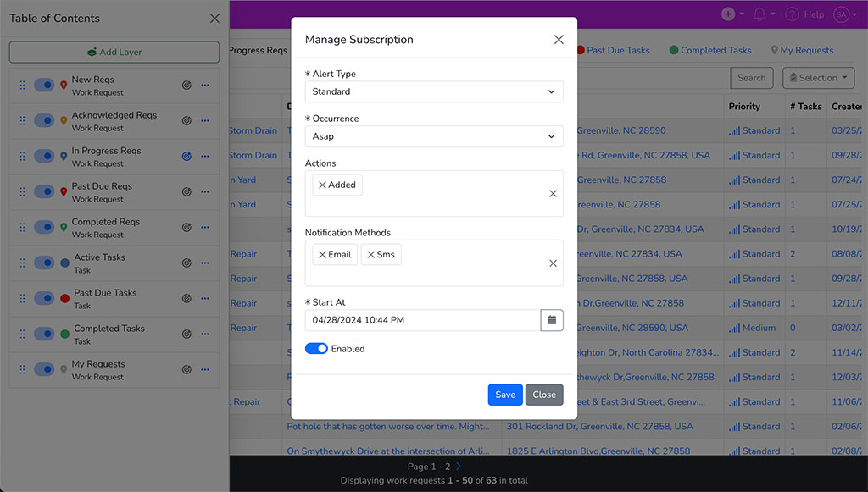Image resolution: width=868 pixels, height=492 pixels.
Task: Clear all Notification Methods selections
Action: point(553,263)
